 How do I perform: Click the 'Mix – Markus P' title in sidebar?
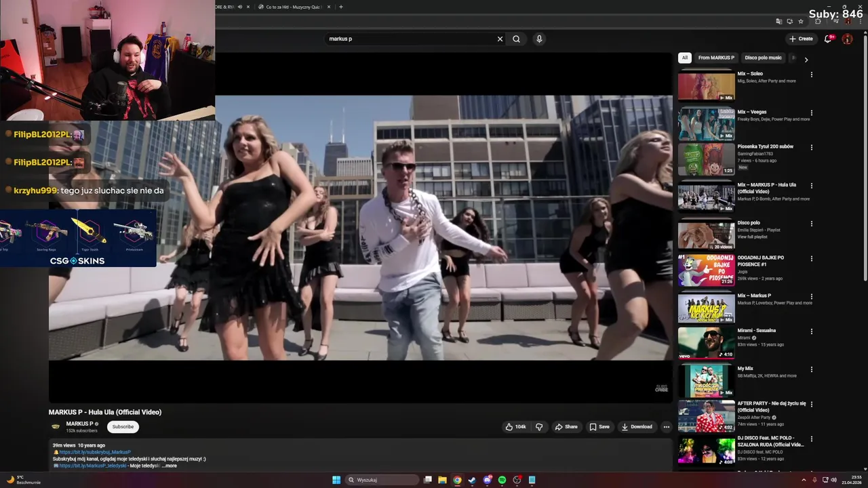click(754, 296)
